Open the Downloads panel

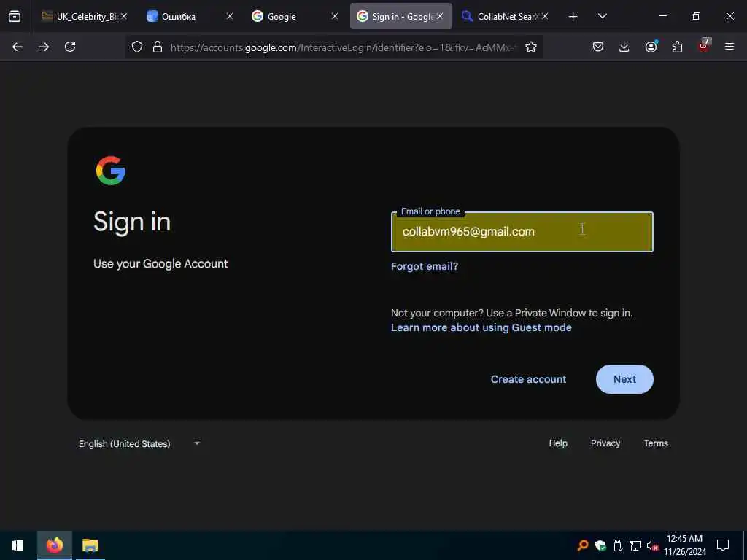pyautogui.click(x=624, y=47)
